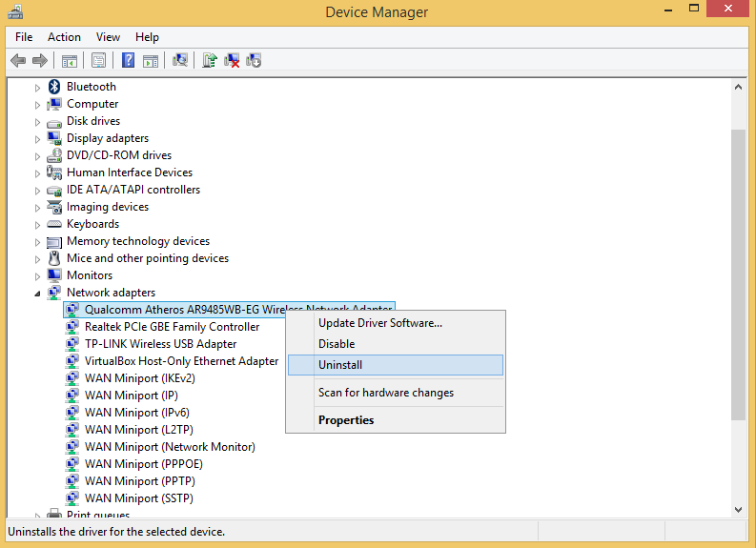
Task: Click the Scan for hardware changes toolbar icon
Action: 180,60
